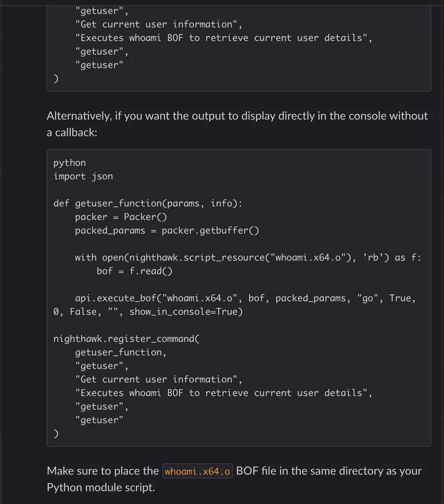The height and width of the screenshot is (504, 444).
Task: Click the orange whoami.x64.o inline code
Action: (x=197, y=471)
